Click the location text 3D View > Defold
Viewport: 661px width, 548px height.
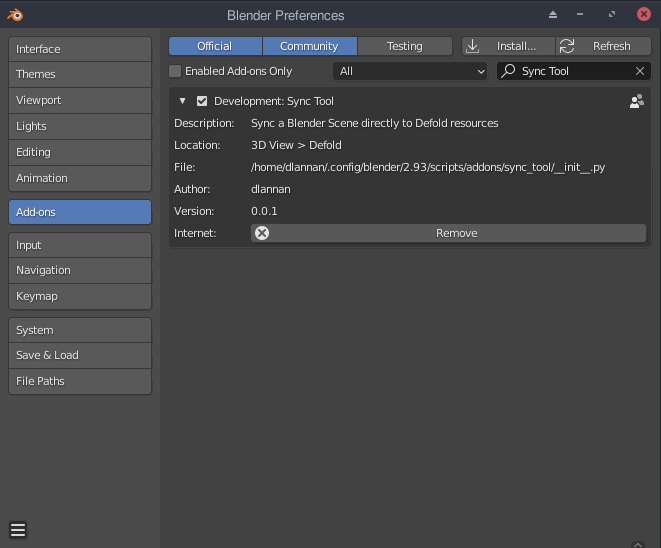(x=296, y=145)
